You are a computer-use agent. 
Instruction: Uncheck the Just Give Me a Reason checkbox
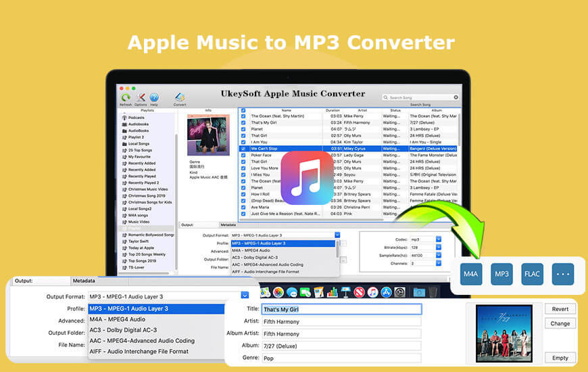[x=243, y=214]
